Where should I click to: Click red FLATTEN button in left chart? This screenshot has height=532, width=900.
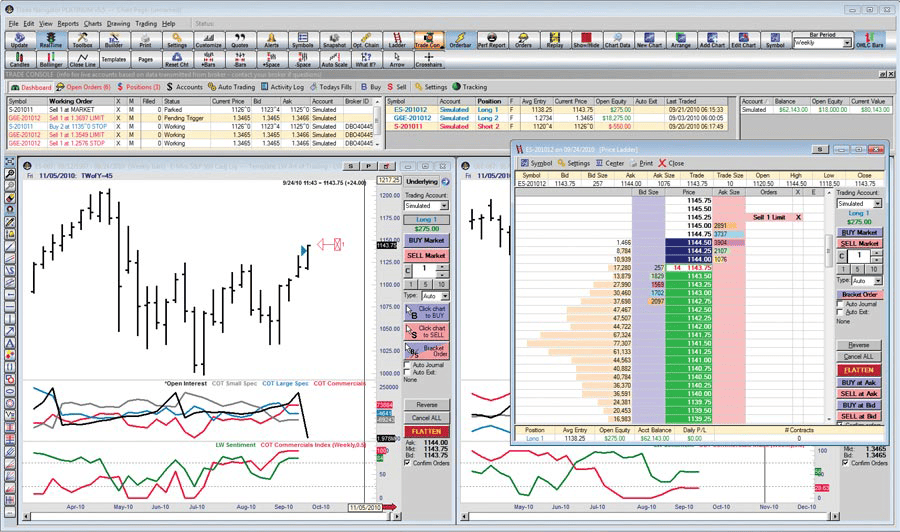pos(426,431)
